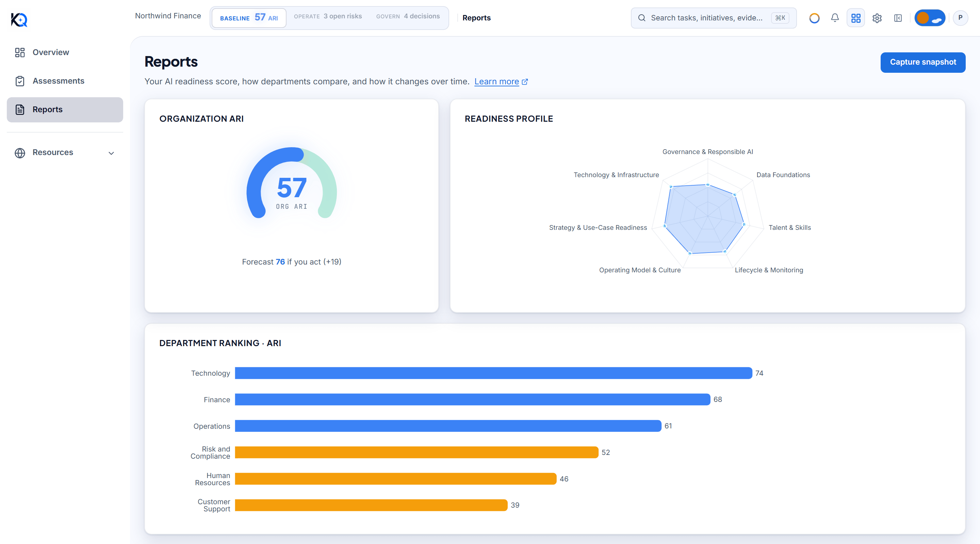Collapse the sidebar panel icon
This screenshot has height=544, width=980.
point(898,18)
